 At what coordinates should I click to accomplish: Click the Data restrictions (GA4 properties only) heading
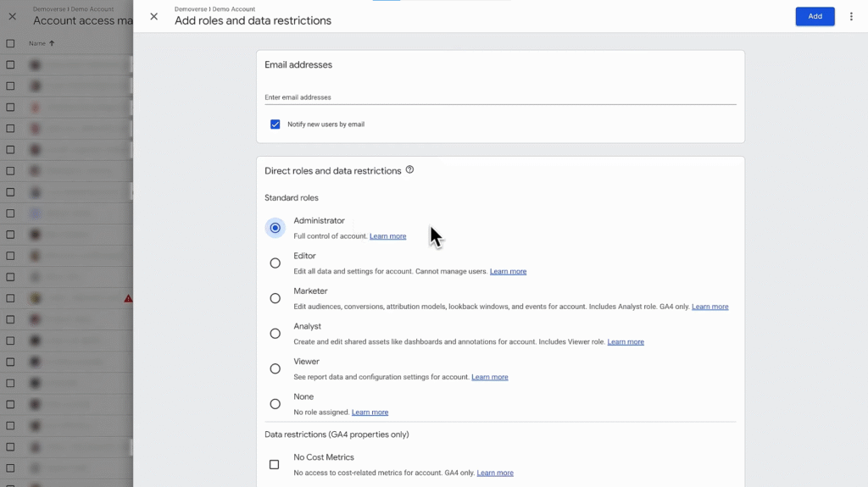pyautogui.click(x=337, y=434)
